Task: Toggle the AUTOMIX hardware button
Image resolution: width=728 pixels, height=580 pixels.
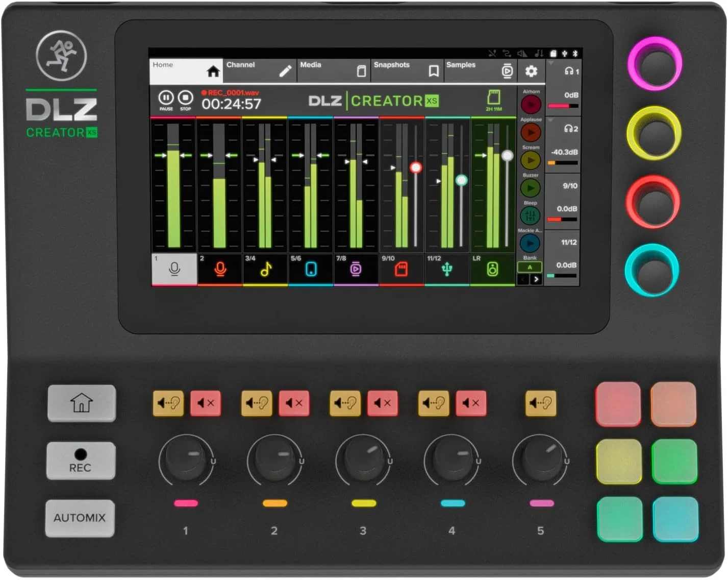Action: (x=80, y=518)
